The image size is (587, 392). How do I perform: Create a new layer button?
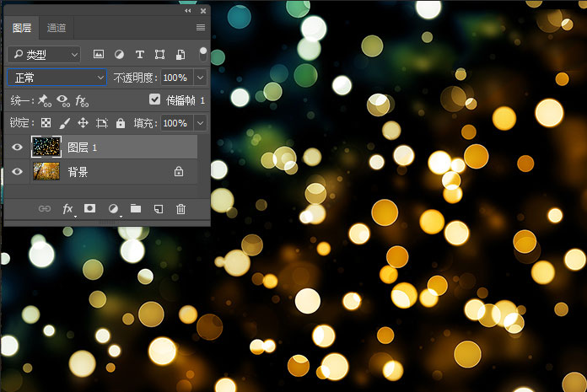tap(158, 208)
